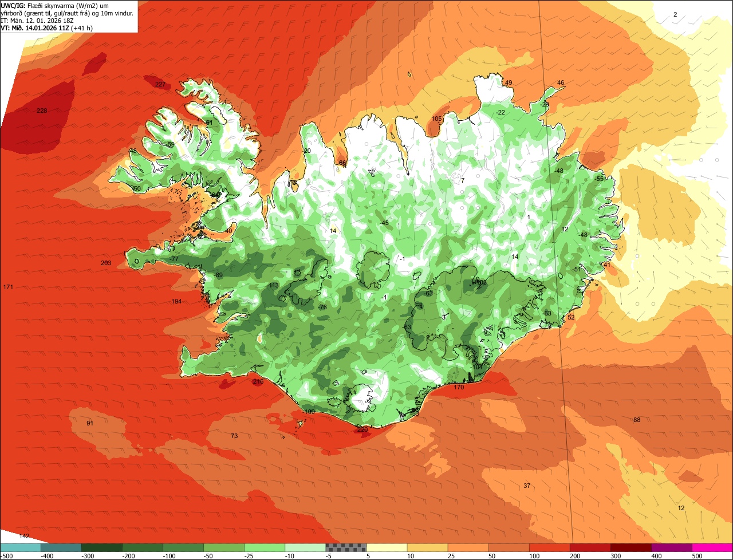733x560 pixels.
Task: Click the purple swatch above 400
Action: point(671,547)
